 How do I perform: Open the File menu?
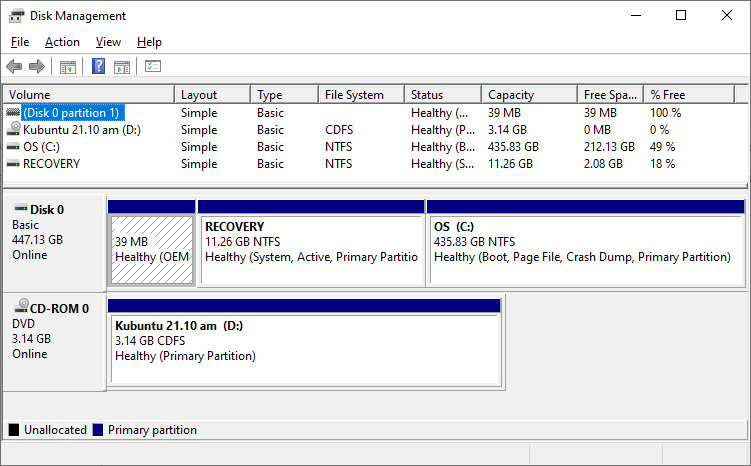[x=20, y=42]
